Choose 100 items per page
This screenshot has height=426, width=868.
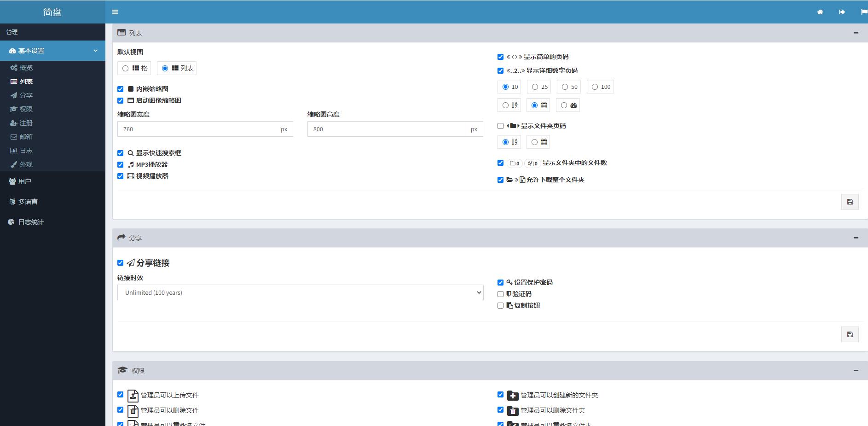click(x=595, y=87)
